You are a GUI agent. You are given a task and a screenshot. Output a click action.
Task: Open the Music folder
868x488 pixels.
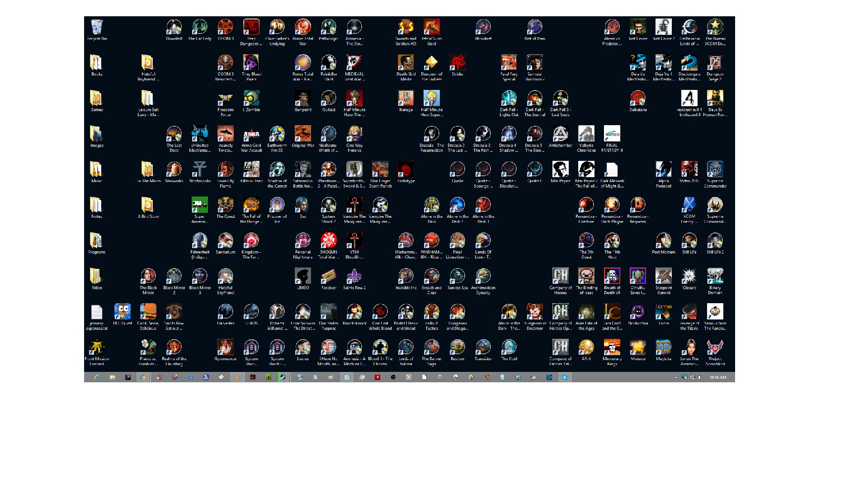[x=97, y=173]
